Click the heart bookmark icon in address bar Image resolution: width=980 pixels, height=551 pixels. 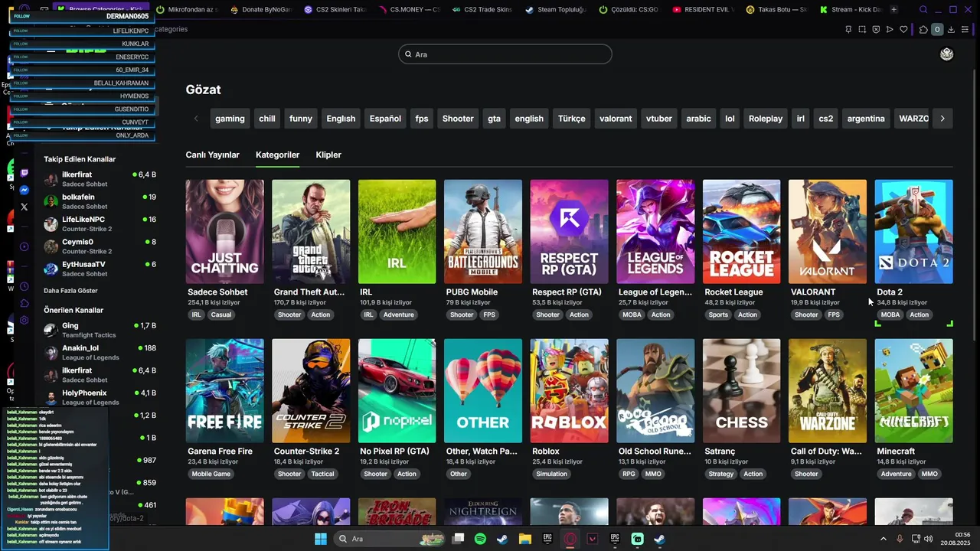903,30
